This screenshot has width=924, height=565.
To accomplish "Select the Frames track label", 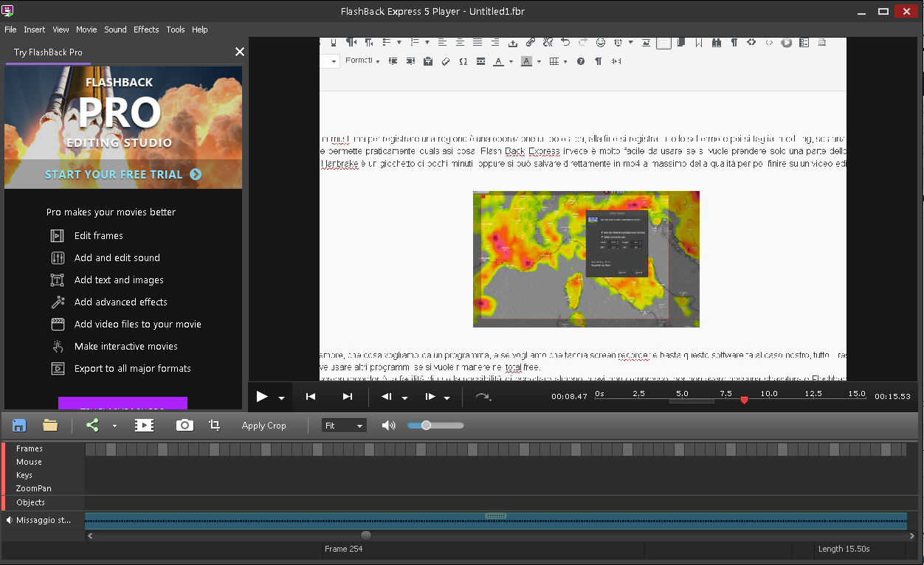I will pyautogui.click(x=30, y=448).
